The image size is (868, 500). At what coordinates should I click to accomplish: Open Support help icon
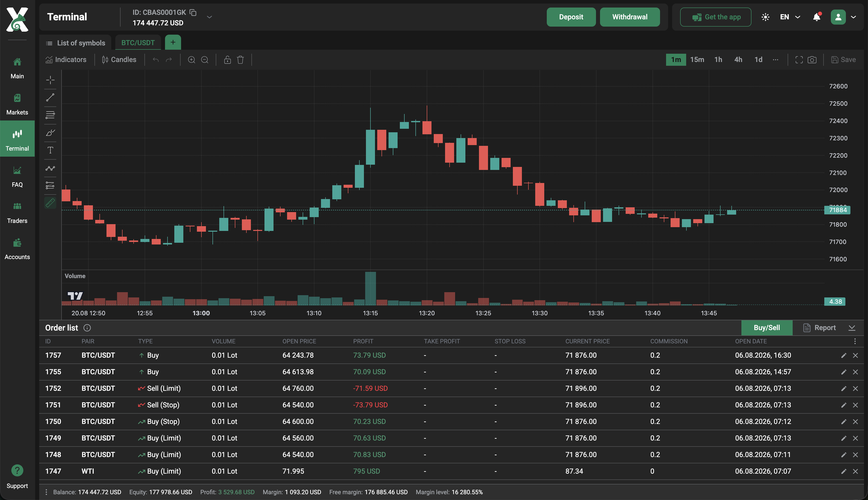17,470
